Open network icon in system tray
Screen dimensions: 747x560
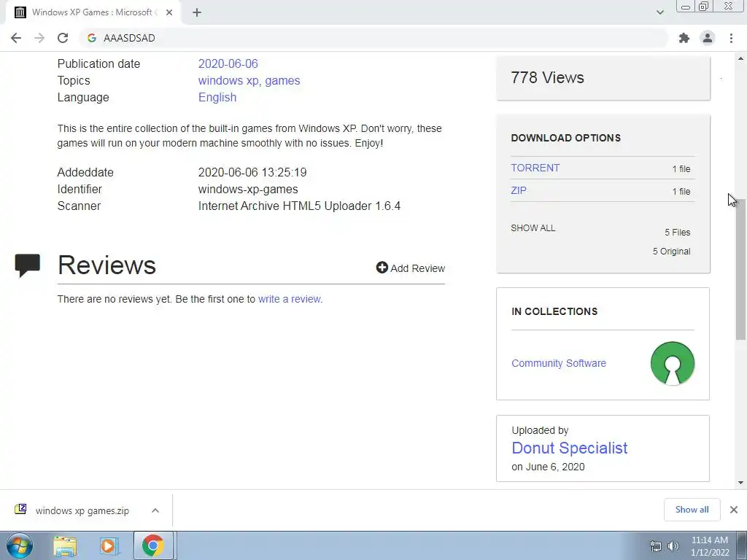click(x=656, y=546)
